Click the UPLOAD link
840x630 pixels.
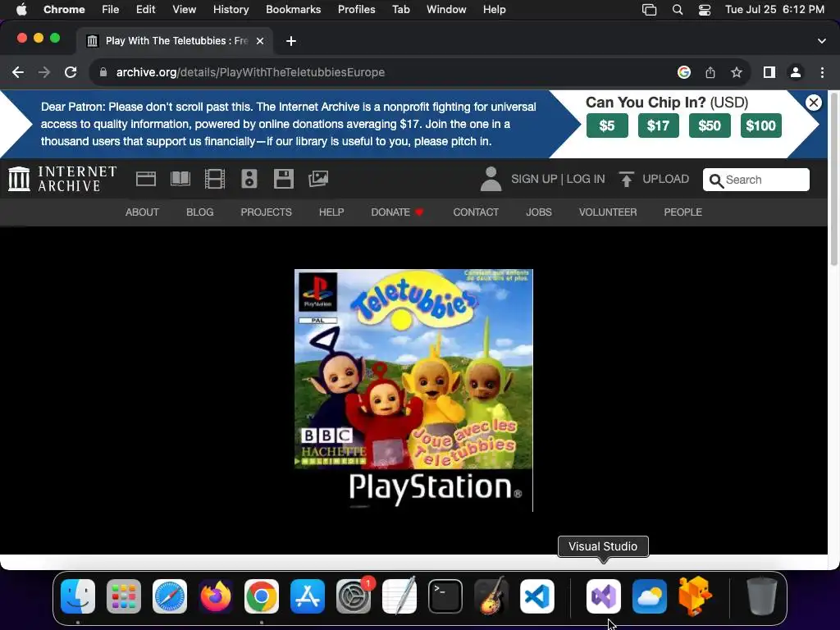click(x=665, y=179)
